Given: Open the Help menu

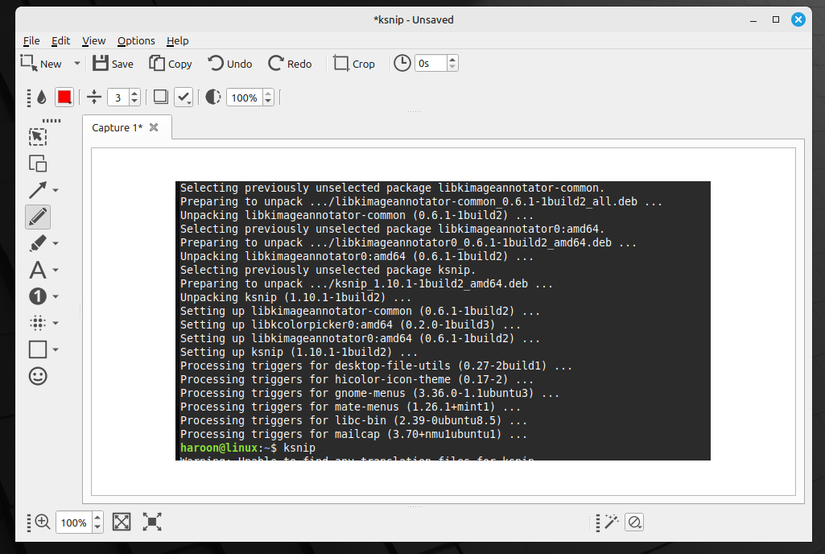Looking at the screenshot, I should pyautogui.click(x=177, y=41).
